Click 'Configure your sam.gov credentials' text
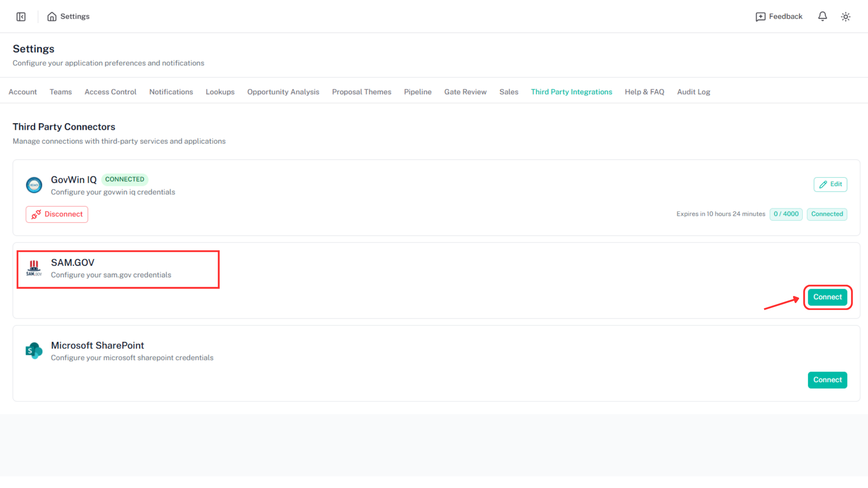This screenshot has height=488, width=868. click(111, 275)
